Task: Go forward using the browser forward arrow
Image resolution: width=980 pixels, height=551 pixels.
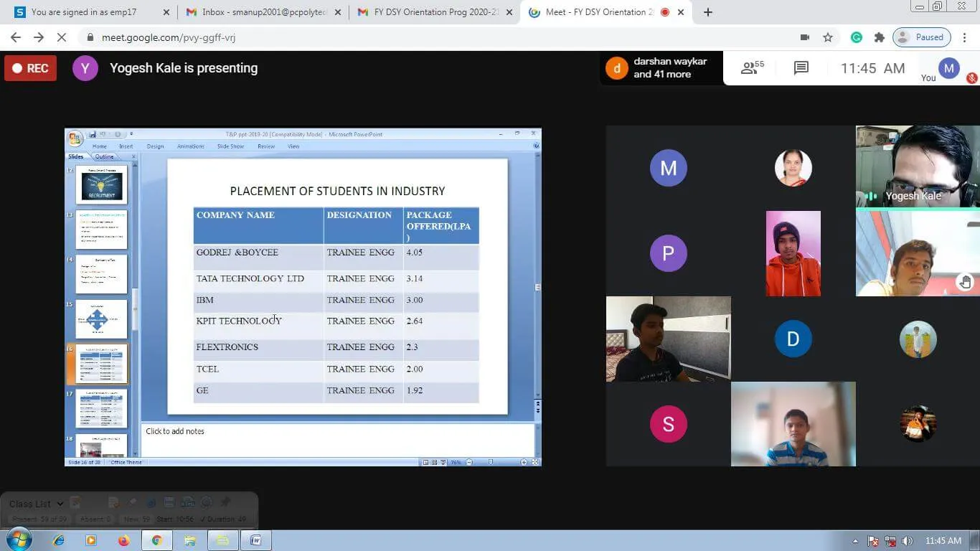Action: pyautogui.click(x=39, y=37)
